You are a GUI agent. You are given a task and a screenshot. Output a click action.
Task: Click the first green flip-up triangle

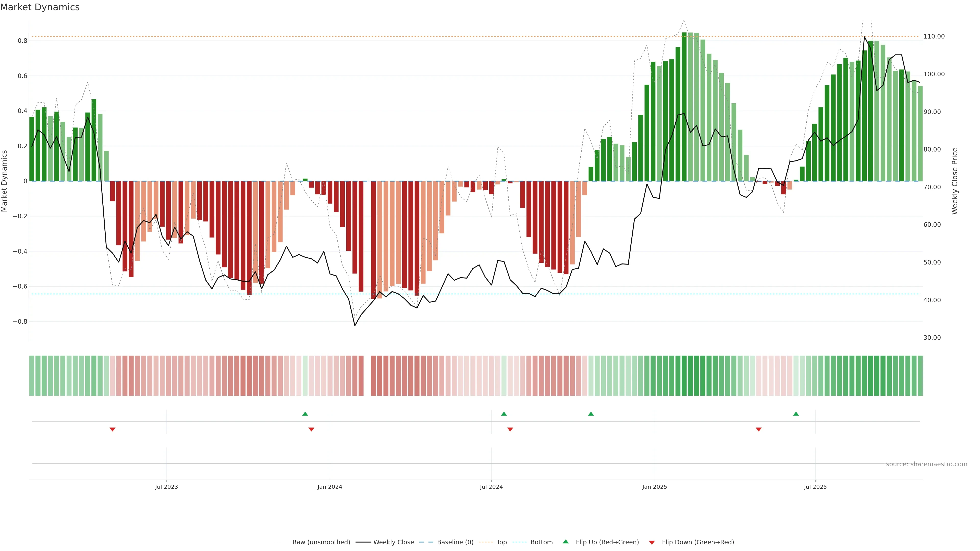tap(305, 414)
